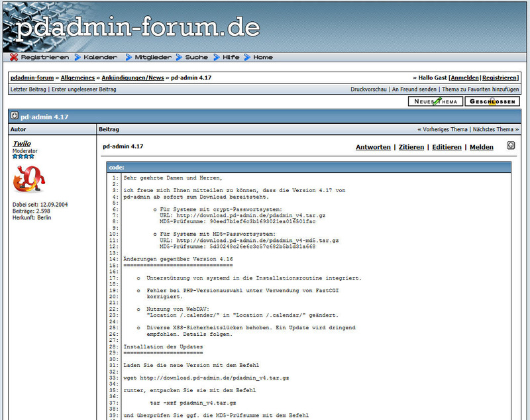Open the Twilo author profile link
This screenshot has width=530, height=420.
coord(22,143)
